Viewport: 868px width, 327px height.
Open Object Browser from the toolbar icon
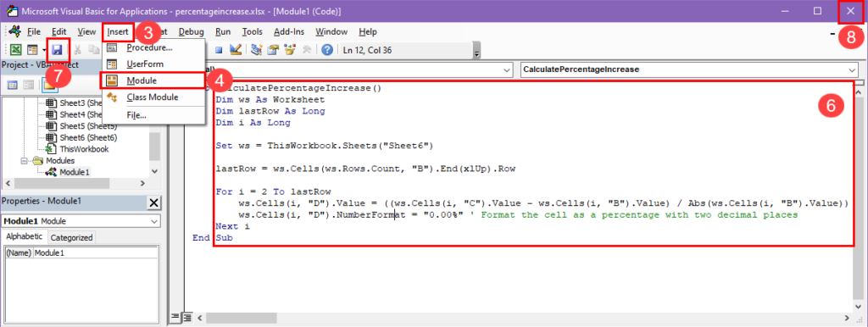tap(289, 50)
